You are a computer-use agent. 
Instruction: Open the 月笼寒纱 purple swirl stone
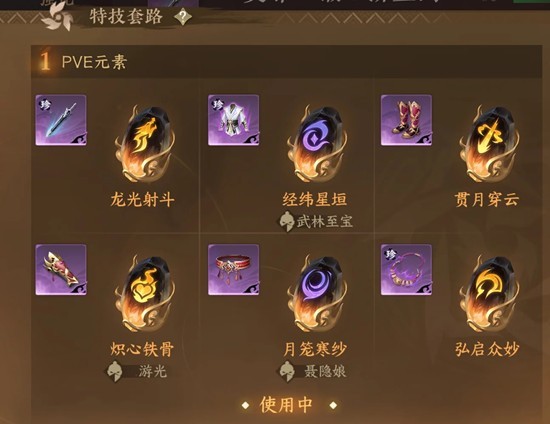coord(317,294)
